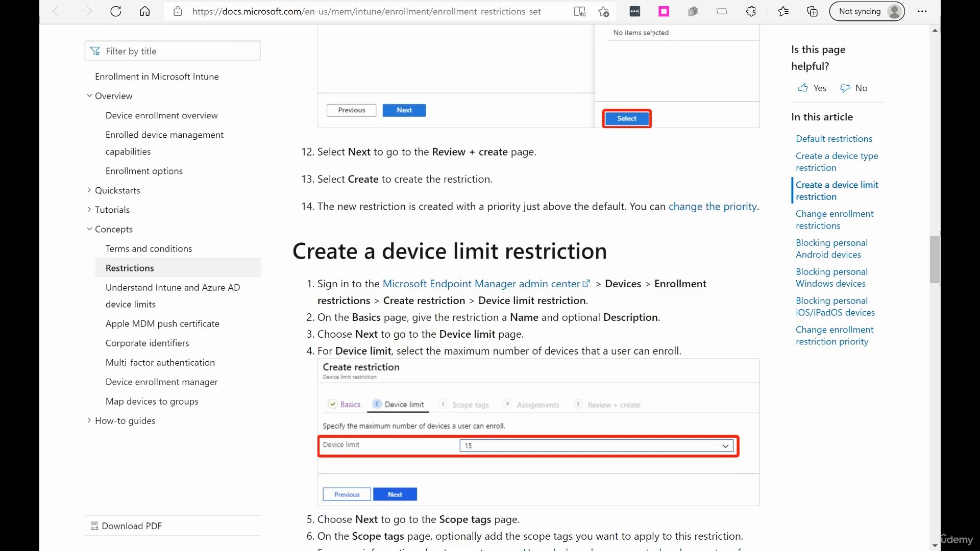
Task: Open Enrolled device management capabilities
Action: point(164,143)
